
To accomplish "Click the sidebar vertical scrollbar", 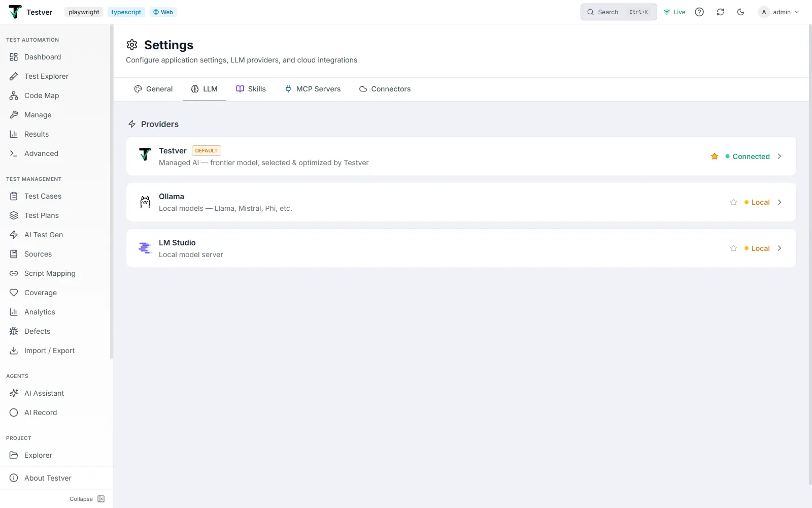I will tap(111, 192).
